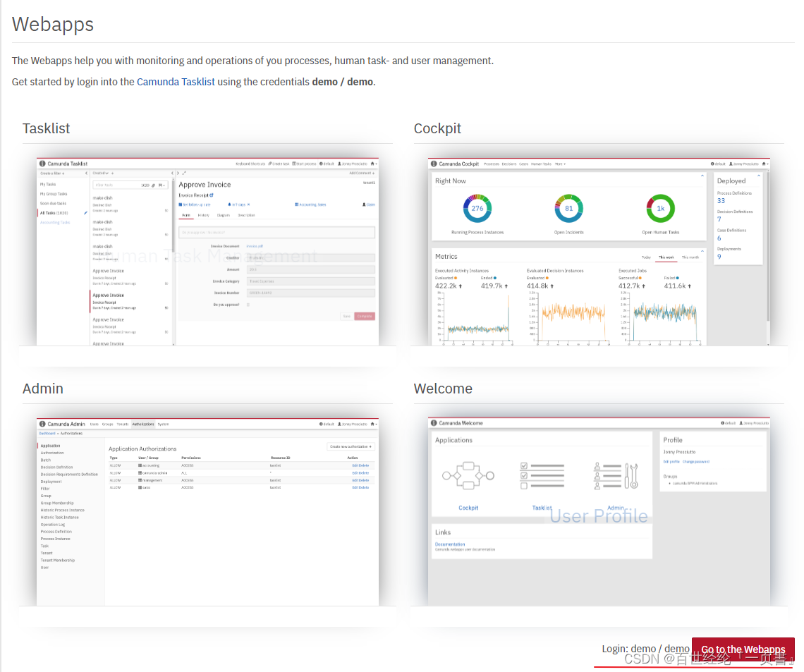Open the Admin authorizations screenshot thumbnail
The width and height of the screenshot is (804, 672).
pyautogui.click(x=207, y=512)
